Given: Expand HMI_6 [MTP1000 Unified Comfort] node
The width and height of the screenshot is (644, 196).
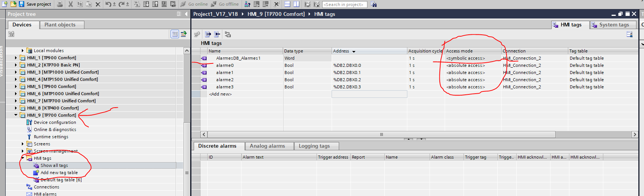Looking at the screenshot, I should pyautogui.click(x=16, y=94).
